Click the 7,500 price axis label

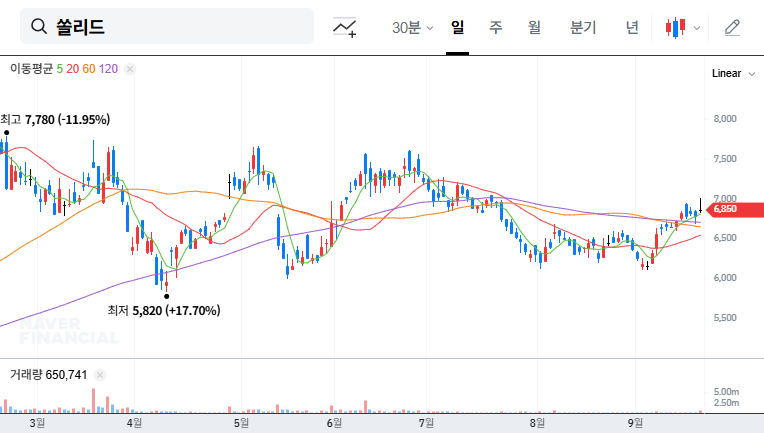(x=725, y=159)
